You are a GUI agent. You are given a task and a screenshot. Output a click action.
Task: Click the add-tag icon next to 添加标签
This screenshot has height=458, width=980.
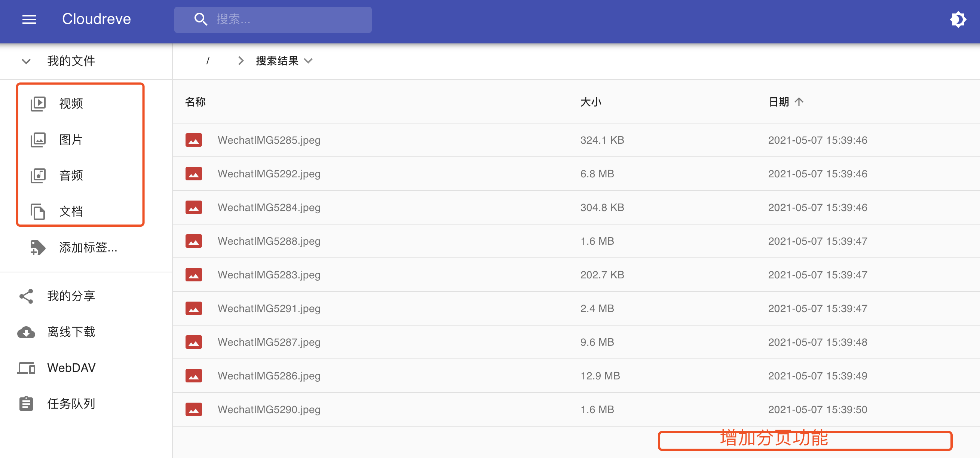(38, 247)
